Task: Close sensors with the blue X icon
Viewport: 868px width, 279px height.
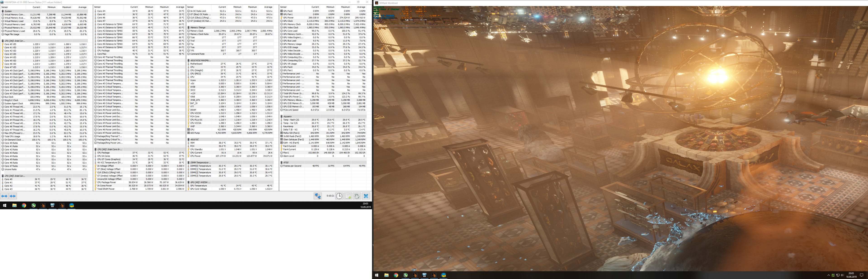Action: tap(366, 196)
